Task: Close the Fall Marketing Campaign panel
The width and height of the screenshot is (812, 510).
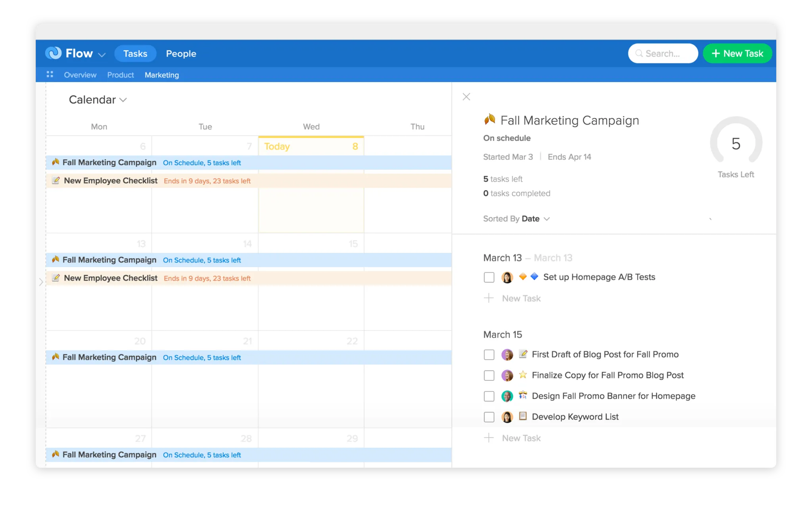Action: [466, 97]
